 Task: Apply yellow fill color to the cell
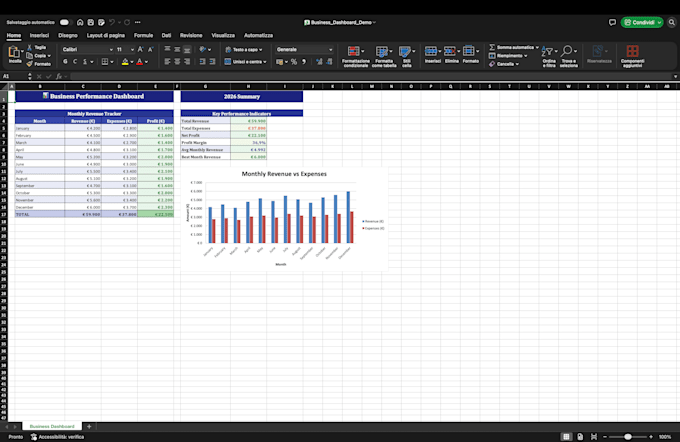coord(125,62)
